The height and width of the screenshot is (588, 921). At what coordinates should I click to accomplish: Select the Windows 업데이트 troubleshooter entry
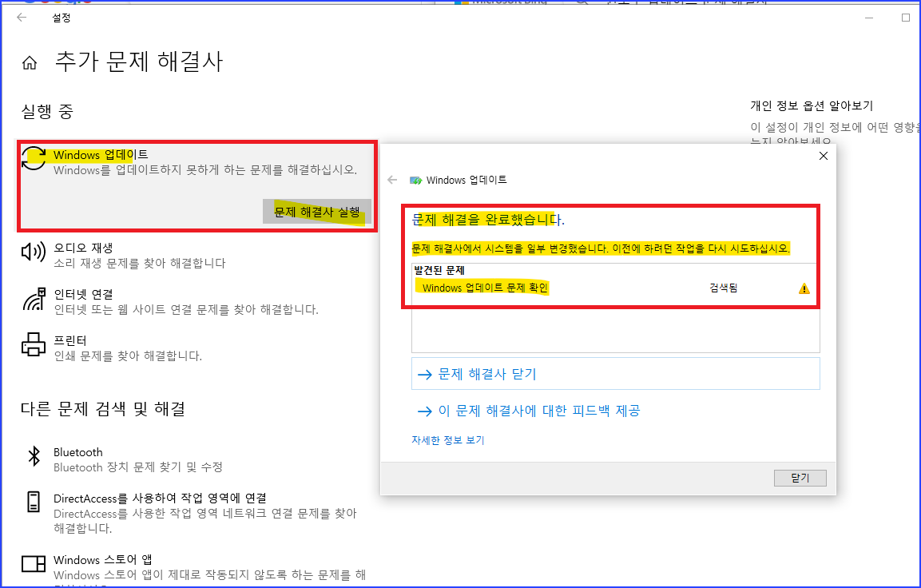click(x=197, y=185)
